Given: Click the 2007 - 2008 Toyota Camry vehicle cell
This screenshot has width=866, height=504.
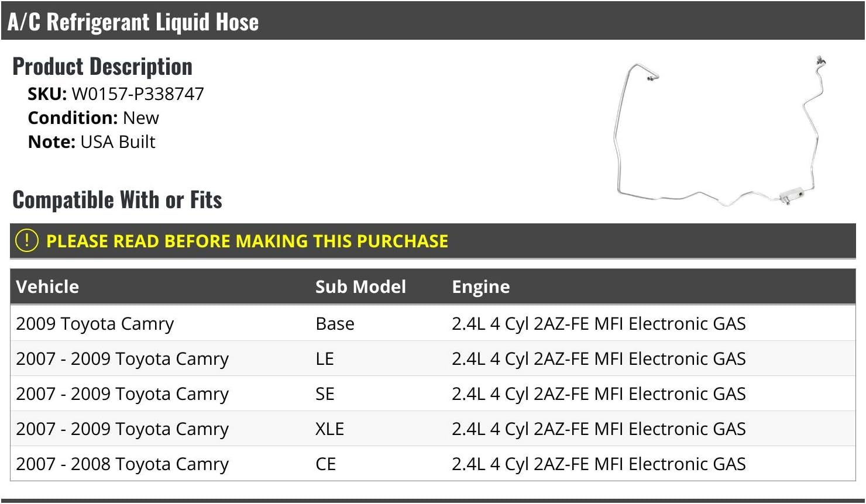Looking at the screenshot, I should [122, 464].
